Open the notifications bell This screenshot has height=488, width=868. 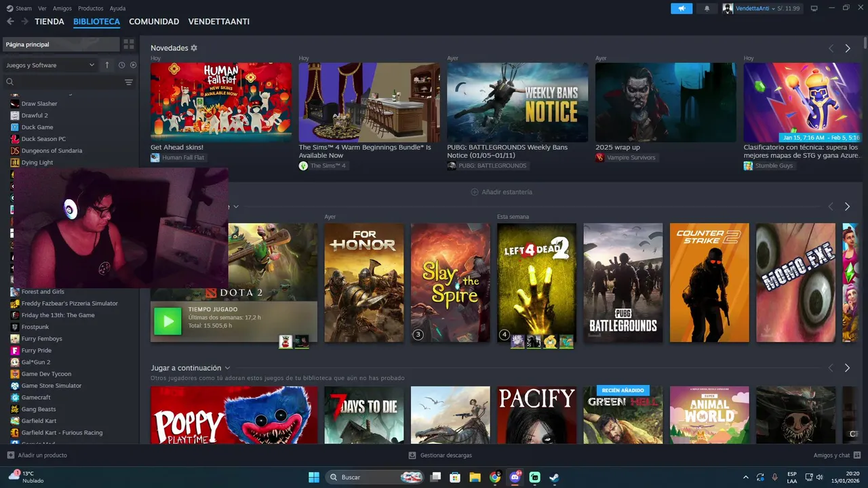tap(707, 8)
